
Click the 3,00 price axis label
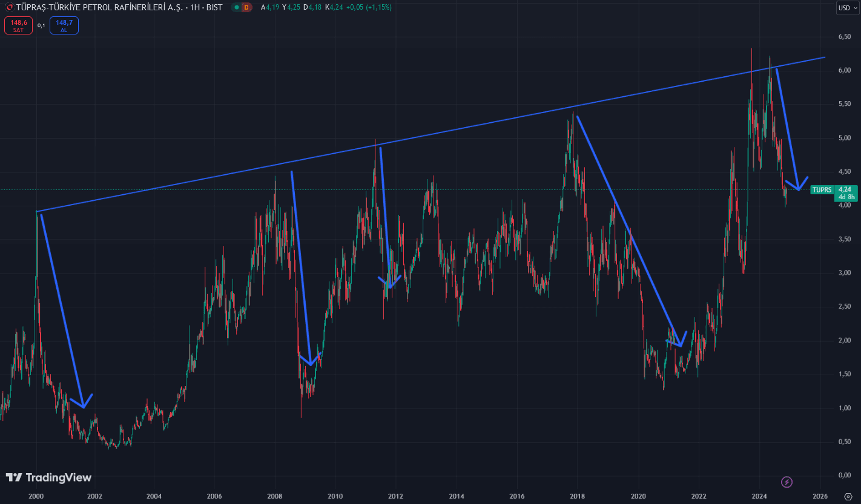click(845, 273)
